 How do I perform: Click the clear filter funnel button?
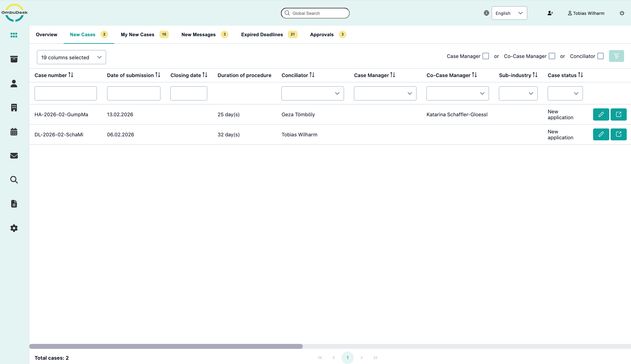pyautogui.click(x=616, y=56)
